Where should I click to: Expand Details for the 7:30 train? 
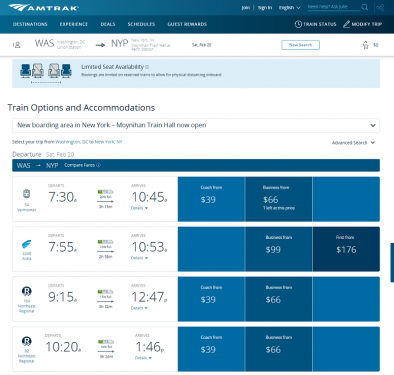(139, 208)
